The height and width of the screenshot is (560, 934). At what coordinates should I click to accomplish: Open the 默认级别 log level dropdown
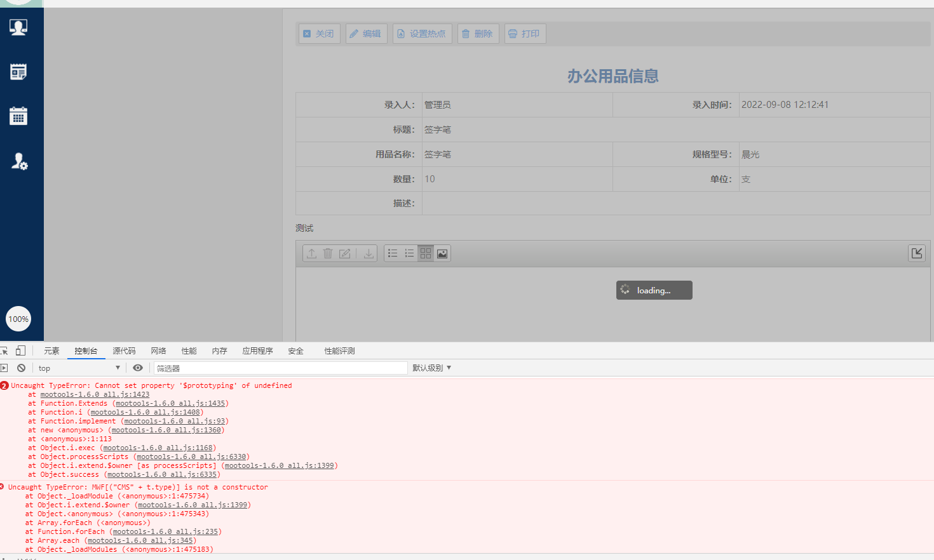(x=432, y=368)
